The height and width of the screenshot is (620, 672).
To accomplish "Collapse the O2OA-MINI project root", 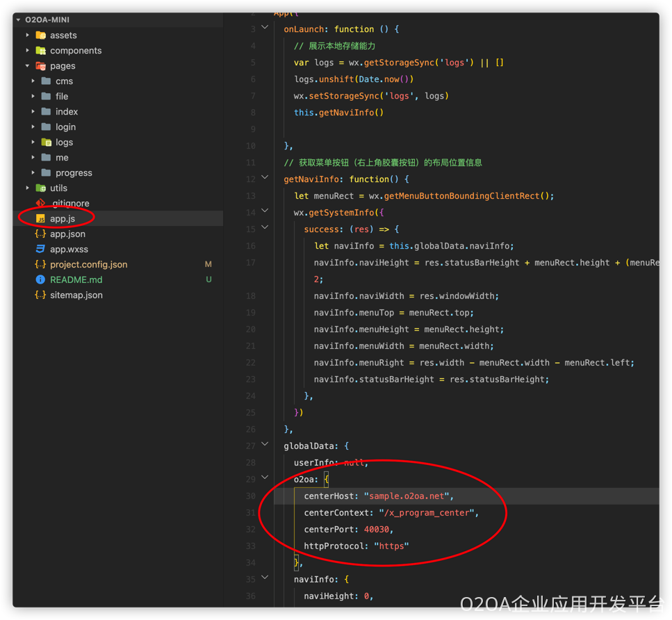I will tap(19, 20).
